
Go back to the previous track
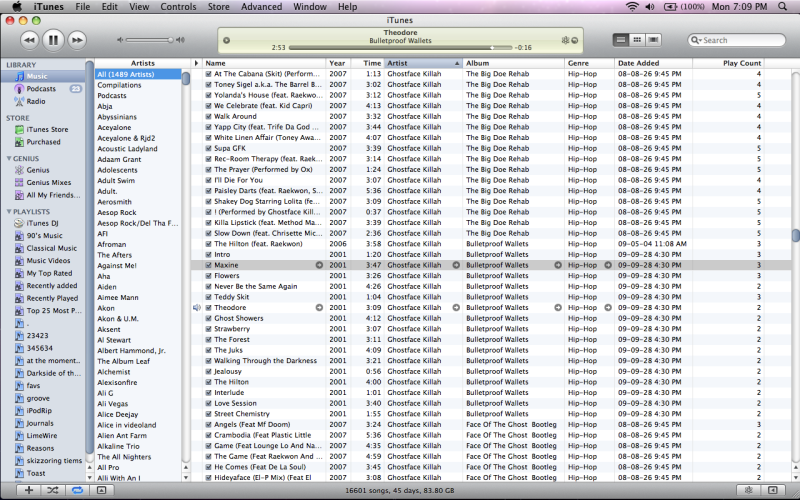click(29, 40)
